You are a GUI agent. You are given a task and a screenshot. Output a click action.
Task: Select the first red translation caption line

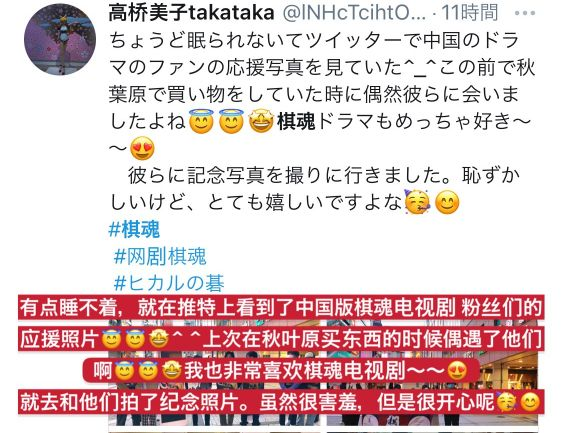(x=282, y=308)
